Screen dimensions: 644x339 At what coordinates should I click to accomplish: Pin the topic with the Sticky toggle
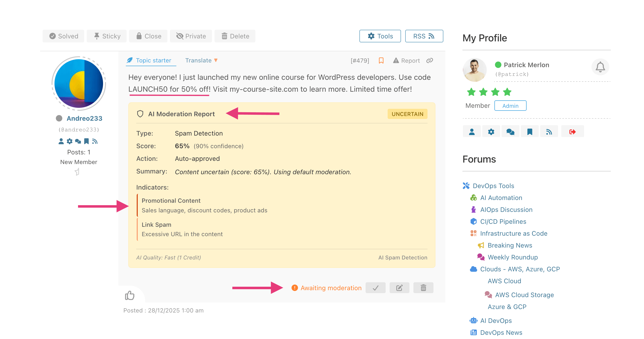pos(107,36)
